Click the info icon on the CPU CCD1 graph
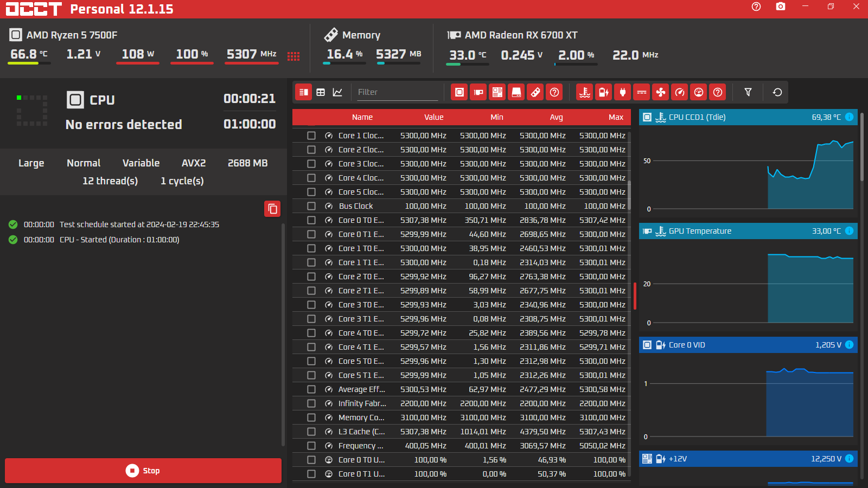Screen dimensions: 868x488 (x=850, y=117)
